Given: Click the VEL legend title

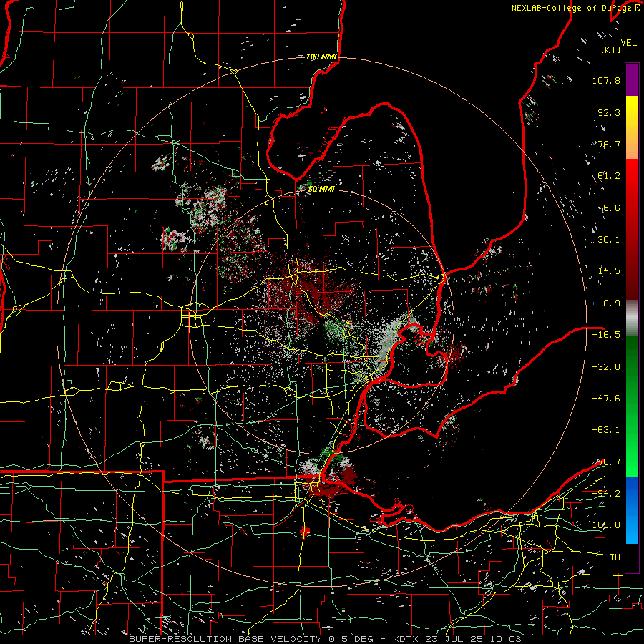Looking at the screenshot, I should coord(628,42).
